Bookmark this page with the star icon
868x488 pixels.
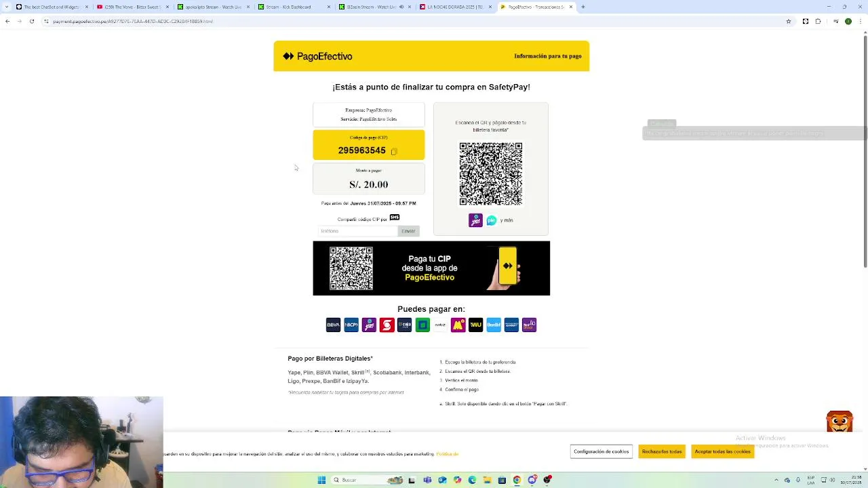789,21
